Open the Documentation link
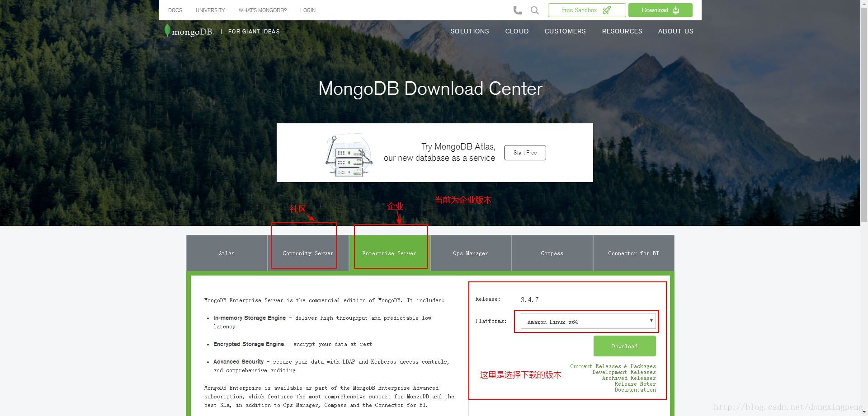 pos(635,390)
